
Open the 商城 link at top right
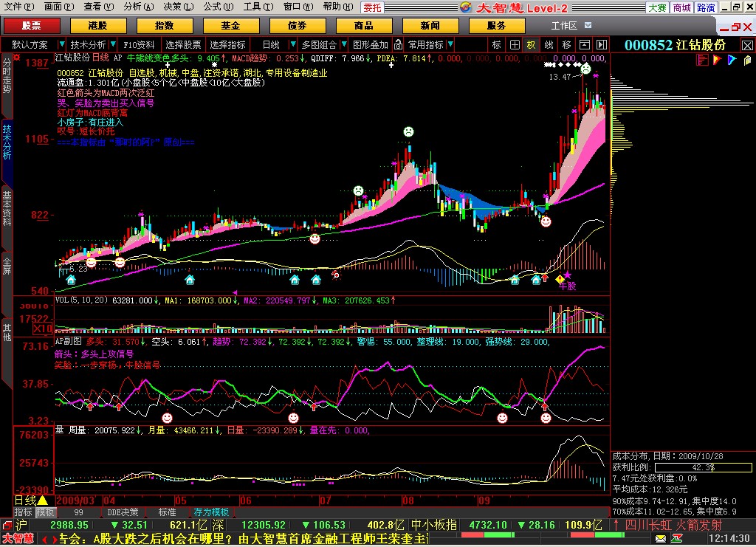coord(681,7)
